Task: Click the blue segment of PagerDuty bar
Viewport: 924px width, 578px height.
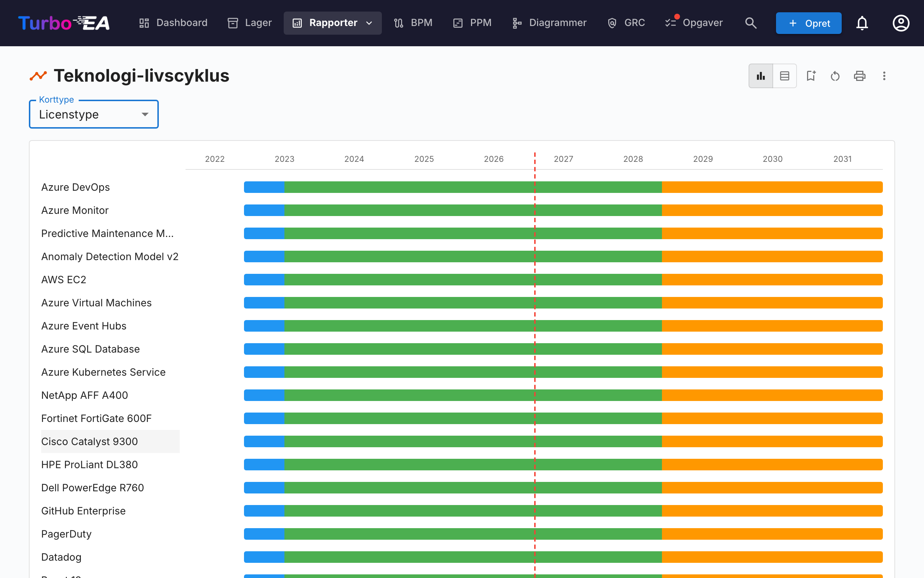Action: pyautogui.click(x=264, y=534)
